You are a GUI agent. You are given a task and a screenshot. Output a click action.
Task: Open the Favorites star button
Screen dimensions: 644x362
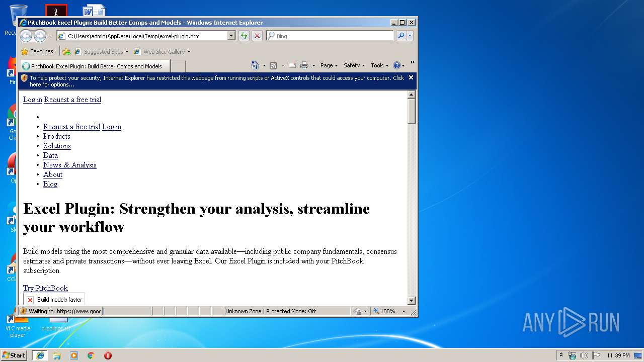tap(37, 51)
